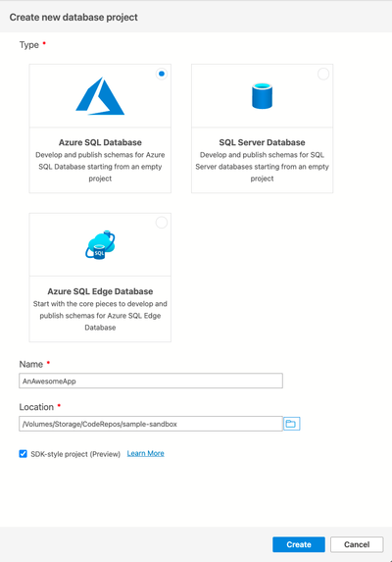Open the folder browse icon beside Location
Screen dimensions: 392x562
pos(291,424)
